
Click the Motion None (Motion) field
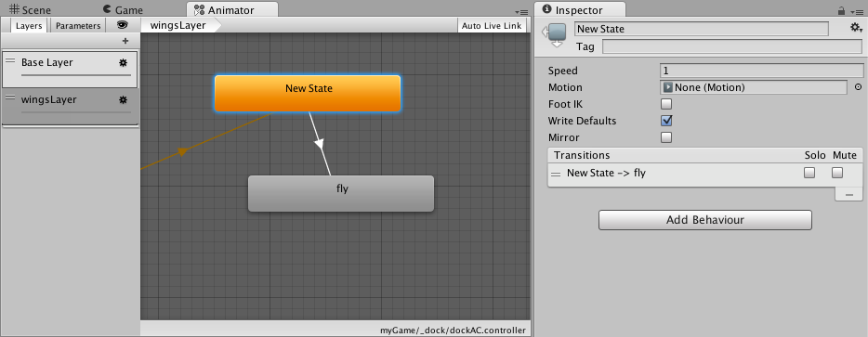[754, 87]
